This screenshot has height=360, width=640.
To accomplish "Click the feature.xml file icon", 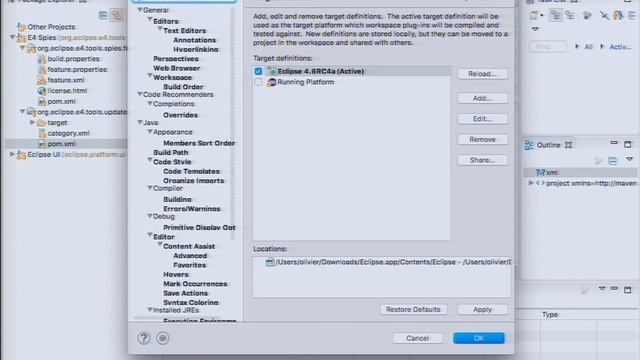I will click(41, 80).
